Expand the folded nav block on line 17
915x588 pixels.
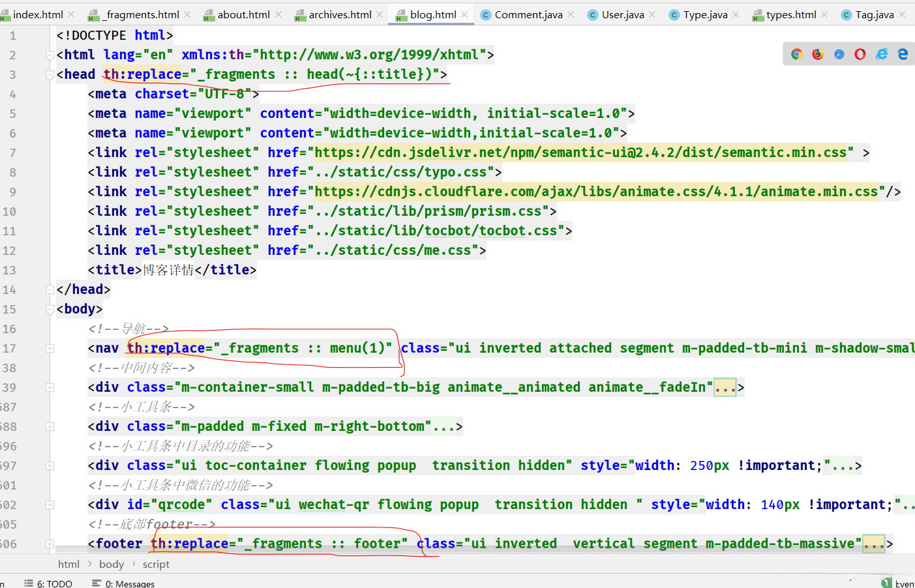tap(50, 349)
